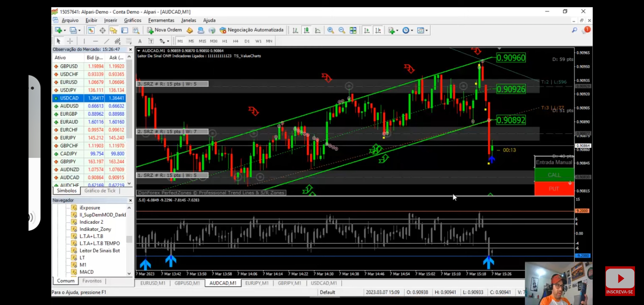
Task: Expand the periodicity clock dropdown
Action: (412, 30)
